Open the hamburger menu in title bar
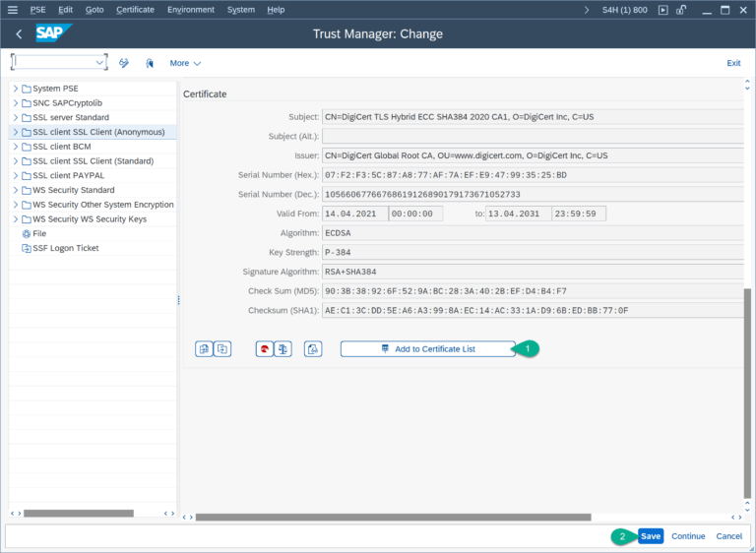The image size is (756, 553). pyautogui.click(x=13, y=9)
